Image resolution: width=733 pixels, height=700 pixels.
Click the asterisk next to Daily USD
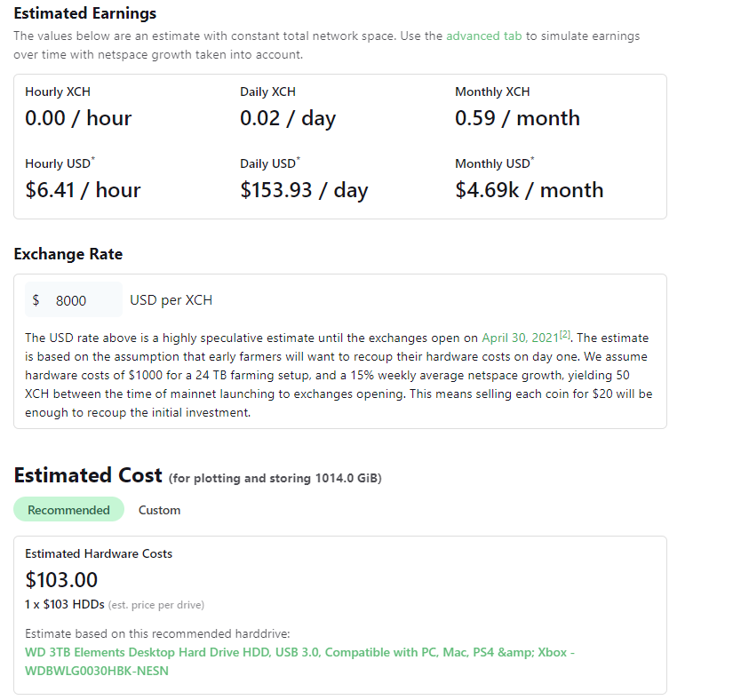pos(299,160)
